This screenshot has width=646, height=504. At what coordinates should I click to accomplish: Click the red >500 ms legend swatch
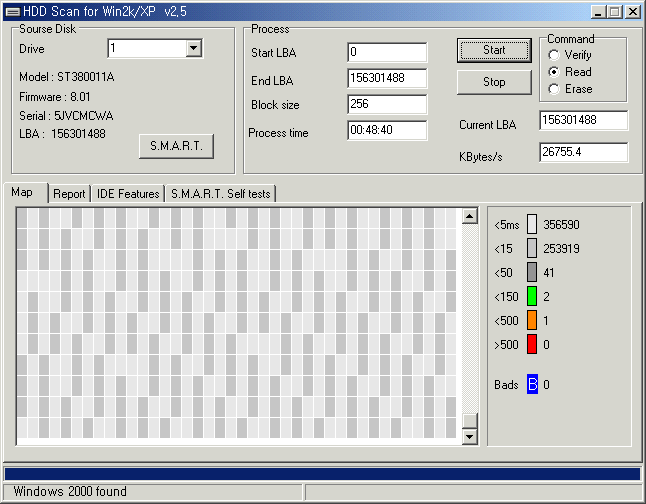pyautogui.click(x=532, y=344)
